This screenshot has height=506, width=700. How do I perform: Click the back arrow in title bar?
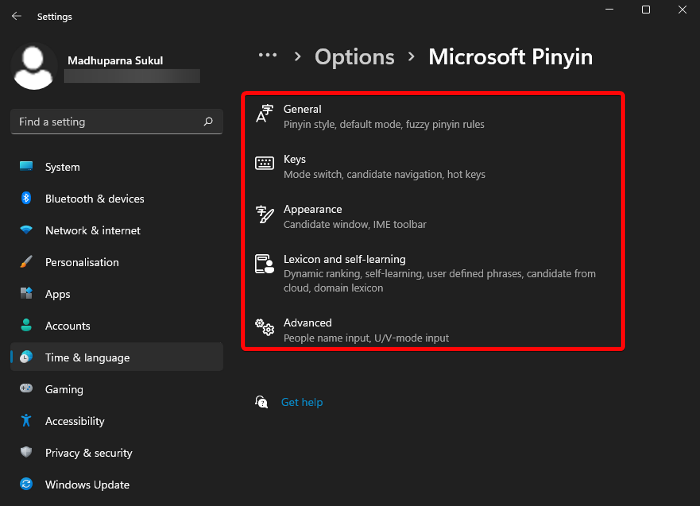(x=16, y=16)
